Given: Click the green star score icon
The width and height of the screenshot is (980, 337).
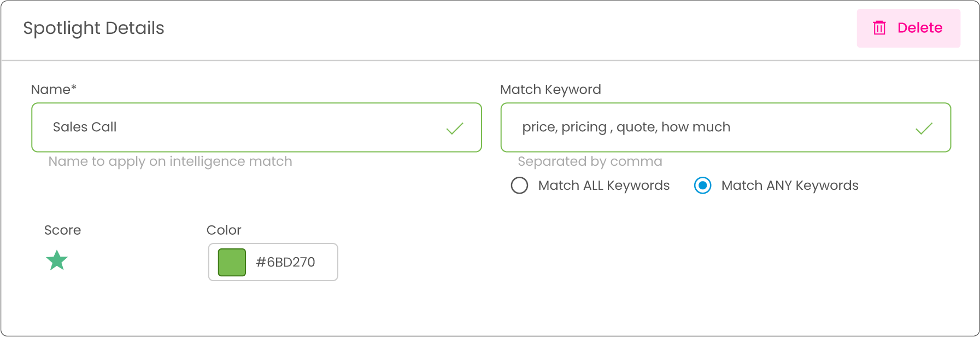Looking at the screenshot, I should pyautogui.click(x=57, y=260).
